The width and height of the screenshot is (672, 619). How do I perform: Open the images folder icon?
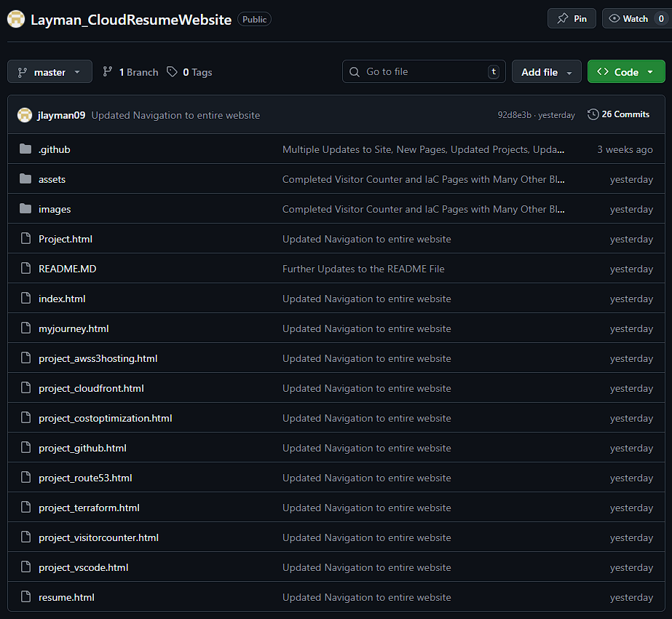(25, 209)
